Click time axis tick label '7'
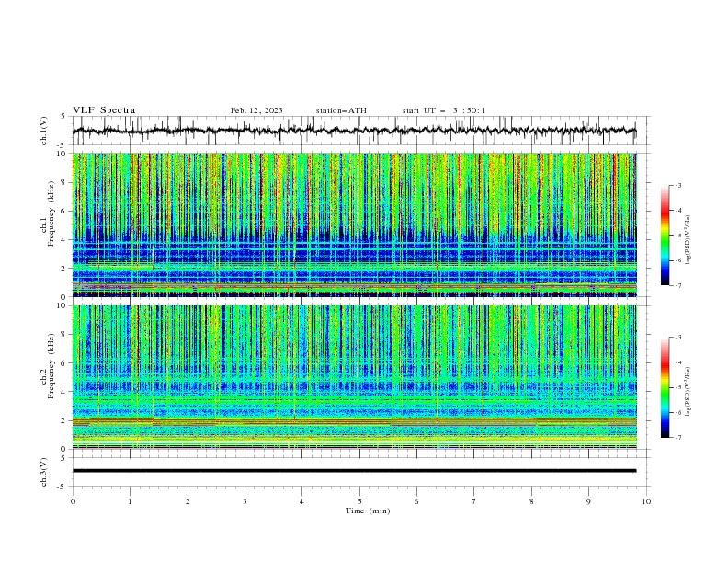Image resolution: width=728 pixels, height=563 pixels. coord(474,501)
